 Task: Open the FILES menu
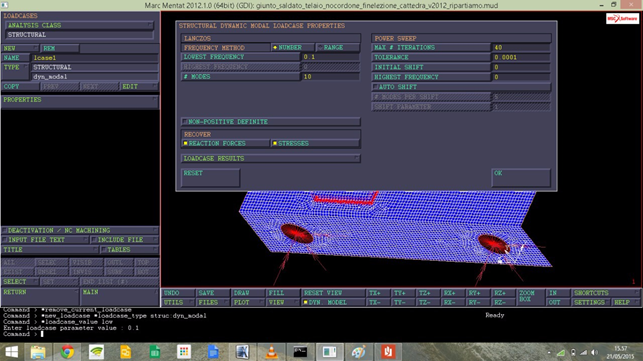point(212,302)
